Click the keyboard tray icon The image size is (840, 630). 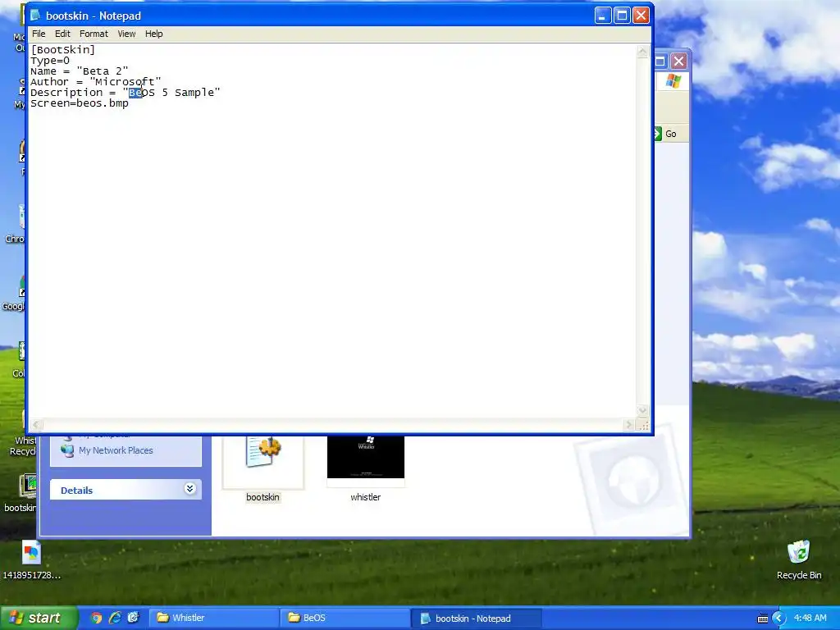[x=762, y=619]
